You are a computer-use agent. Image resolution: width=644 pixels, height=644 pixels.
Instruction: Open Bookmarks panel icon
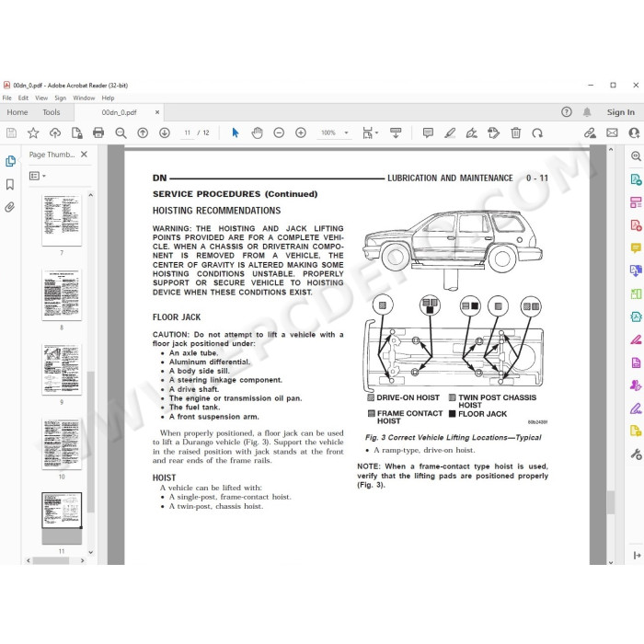point(10,184)
